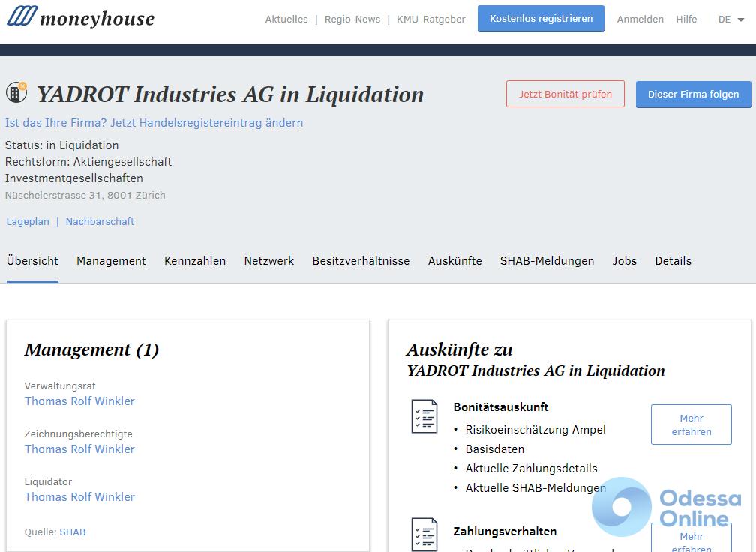Click Jetzt Handelsregistereintrag ändern link
This screenshot has height=552, width=756.
pyautogui.click(x=206, y=123)
